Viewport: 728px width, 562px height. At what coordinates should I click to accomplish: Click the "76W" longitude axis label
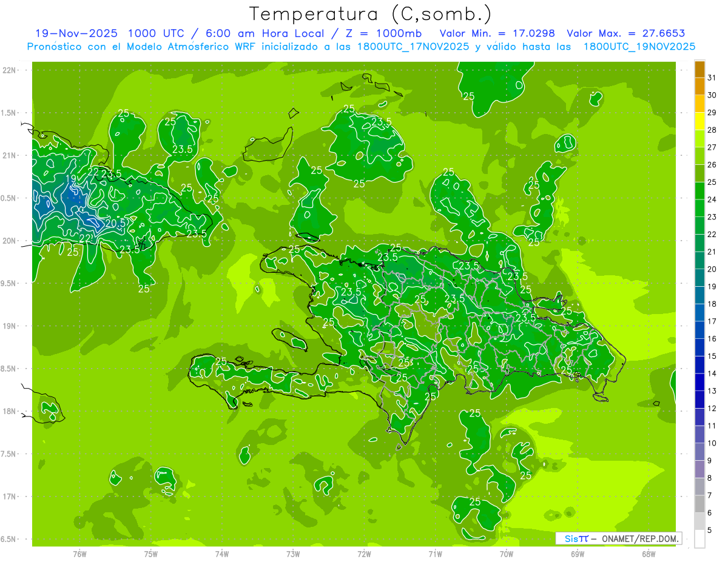pyautogui.click(x=79, y=554)
